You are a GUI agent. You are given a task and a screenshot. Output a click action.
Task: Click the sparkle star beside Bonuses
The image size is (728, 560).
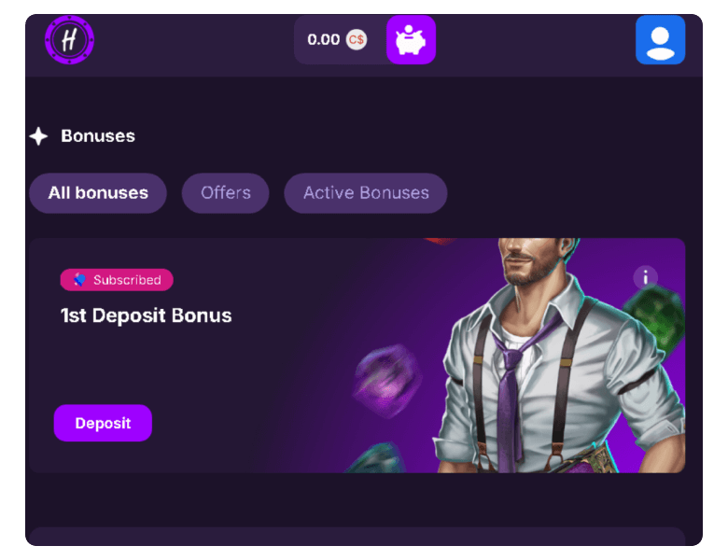pos(38,136)
